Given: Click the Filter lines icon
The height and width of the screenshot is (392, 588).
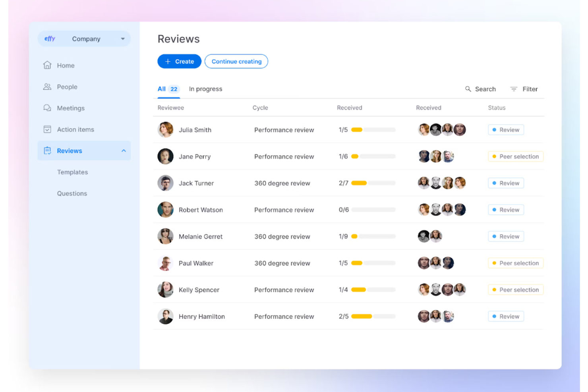Looking at the screenshot, I should [x=514, y=89].
